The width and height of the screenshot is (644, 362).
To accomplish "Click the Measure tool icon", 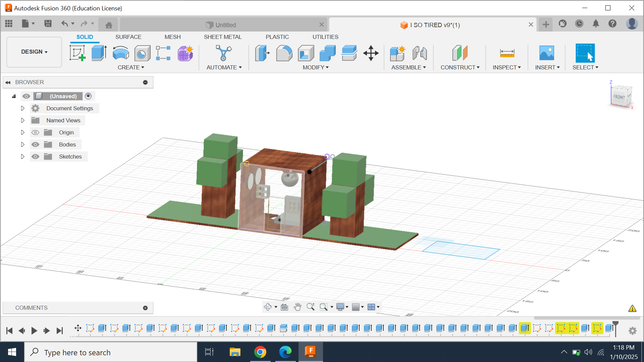I will (x=507, y=53).
